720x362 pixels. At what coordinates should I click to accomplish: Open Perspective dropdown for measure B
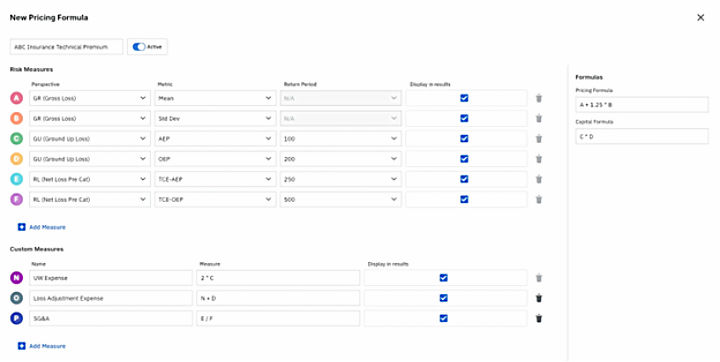90,118
